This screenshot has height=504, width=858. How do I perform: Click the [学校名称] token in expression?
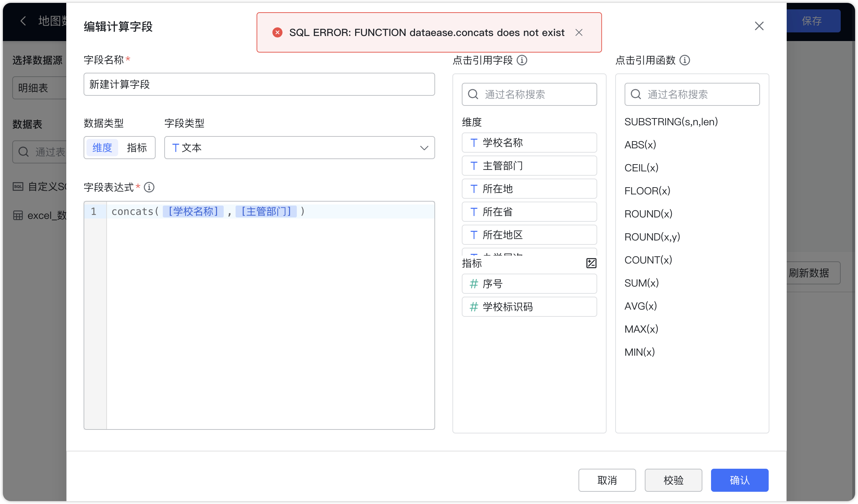(x=193, y=211)
